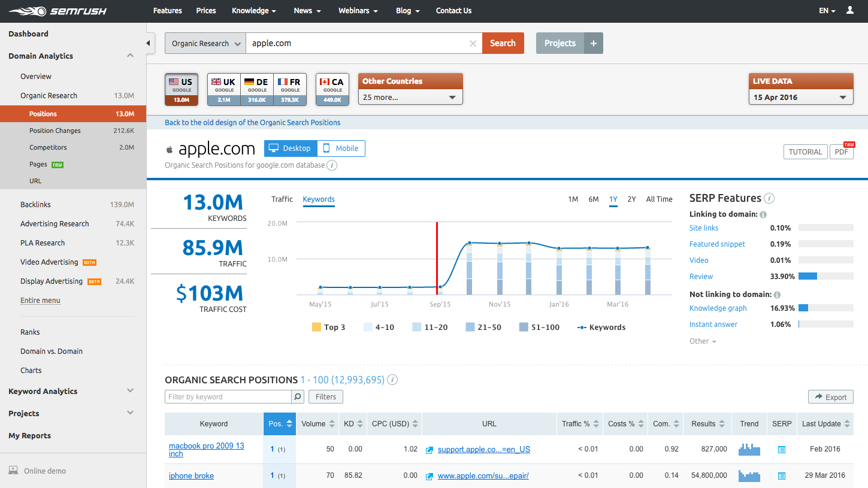Open external link icon for www.apple.com URL

pos(430,476)
